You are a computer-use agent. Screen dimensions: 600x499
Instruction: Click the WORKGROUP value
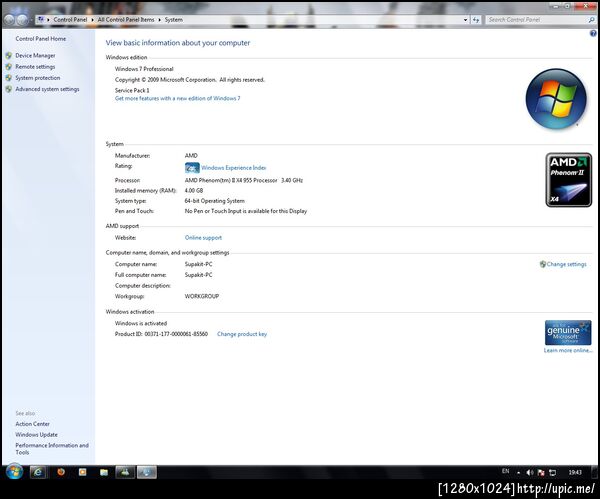[202, 296]
